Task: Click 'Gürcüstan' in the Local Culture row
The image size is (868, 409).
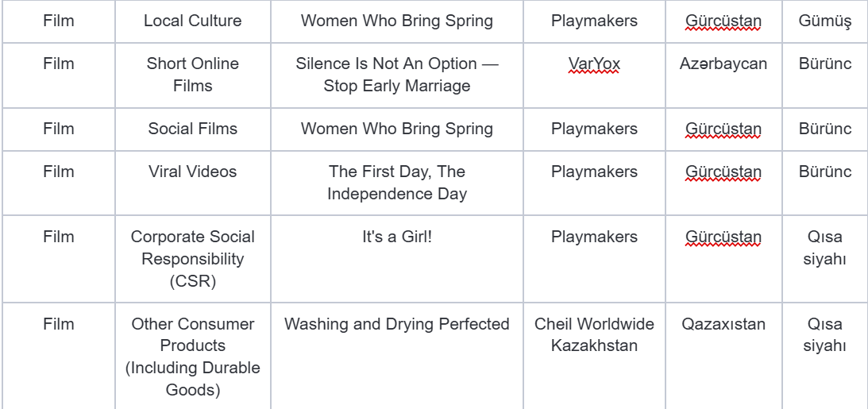Action: click(x=723, y=21)
